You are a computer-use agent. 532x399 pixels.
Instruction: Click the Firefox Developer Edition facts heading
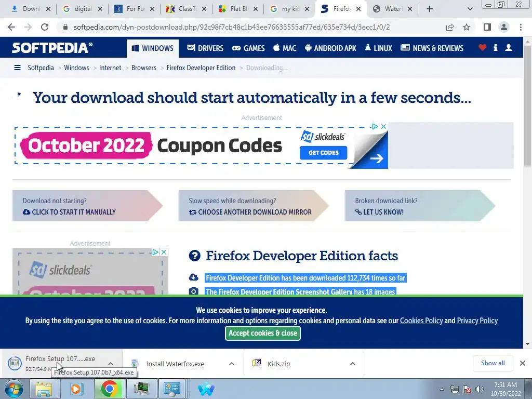pyautogui.click(x=302, y=256)
